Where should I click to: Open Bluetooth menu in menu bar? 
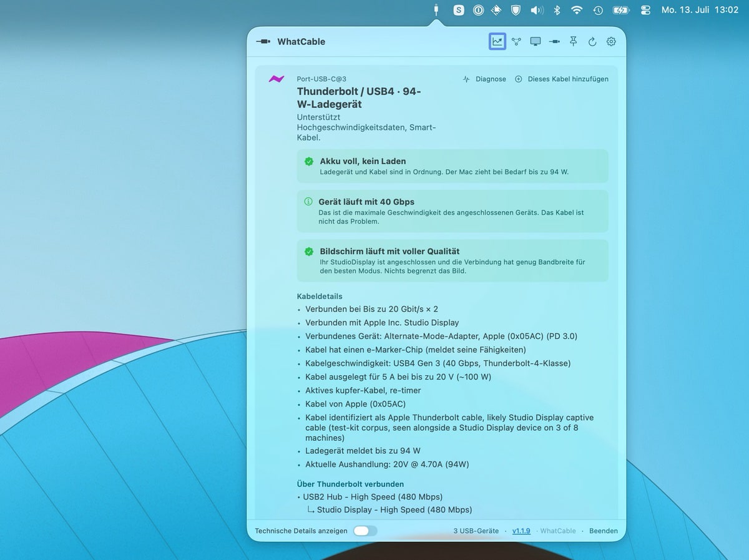point(558,10)
